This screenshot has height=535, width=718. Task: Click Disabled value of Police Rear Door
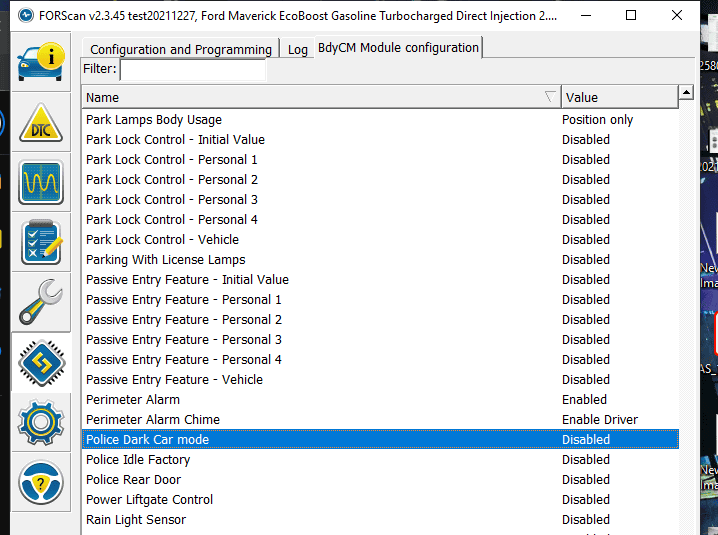coord(586,480)
